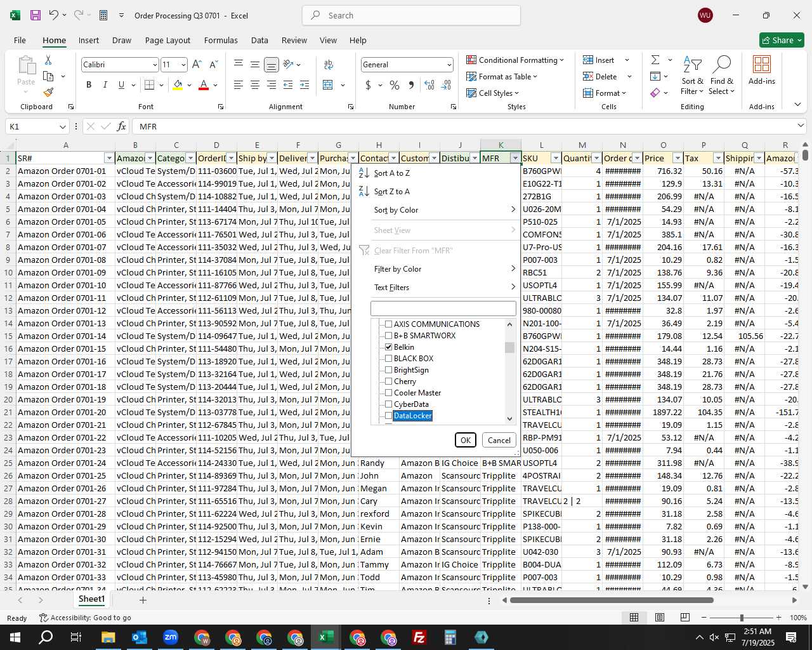
Task: Select Sort A to Z option
Action: click(437, 173)
